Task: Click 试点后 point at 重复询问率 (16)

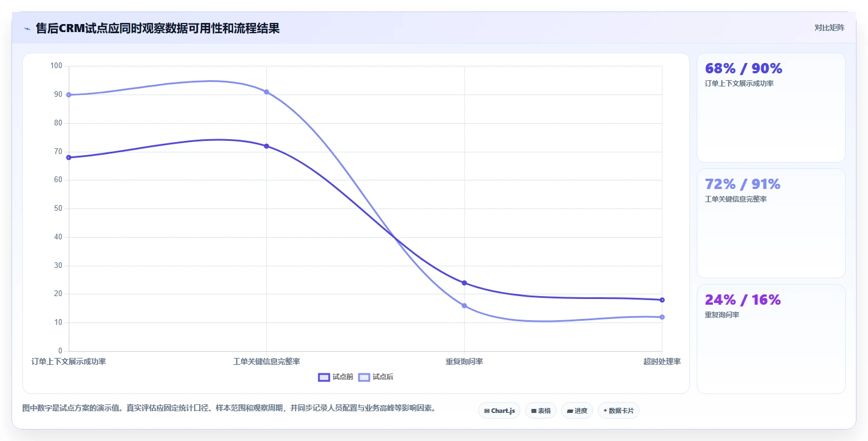Action: click(464, 306)
